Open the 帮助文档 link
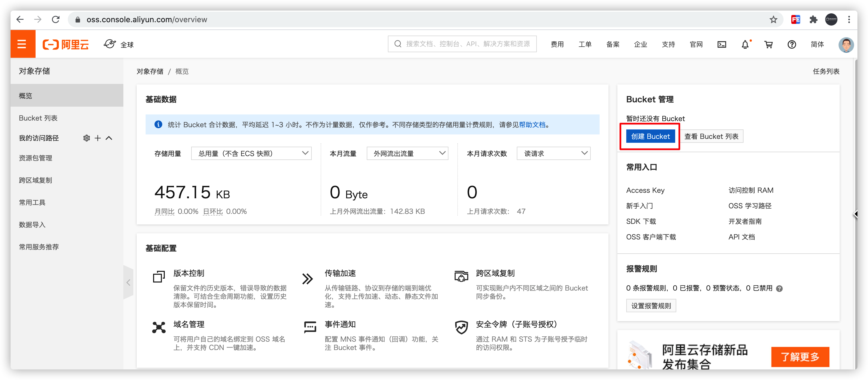This screenshot has height=380, width=868. 533,124
